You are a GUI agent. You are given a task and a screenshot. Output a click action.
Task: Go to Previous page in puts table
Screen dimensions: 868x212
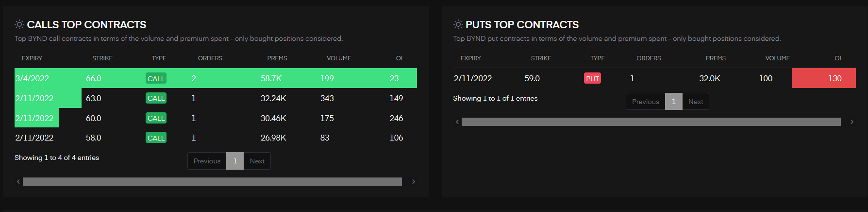[646, 102]
